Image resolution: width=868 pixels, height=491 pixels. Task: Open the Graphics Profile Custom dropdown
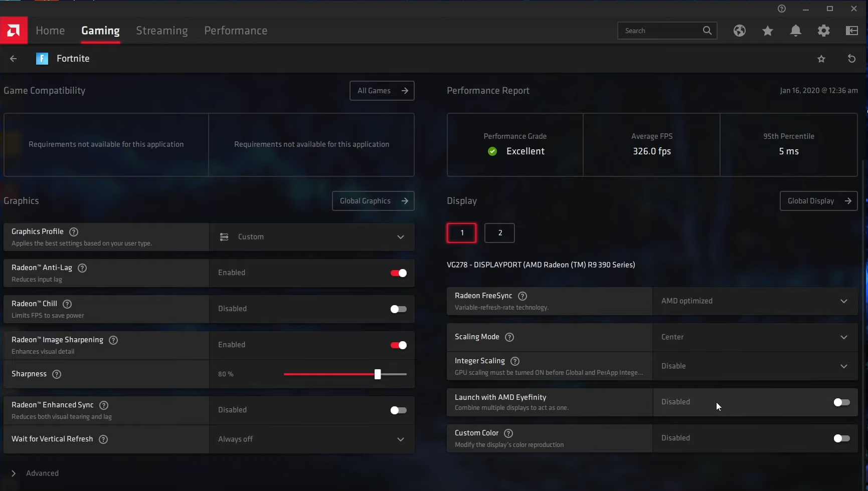(312, 237)
